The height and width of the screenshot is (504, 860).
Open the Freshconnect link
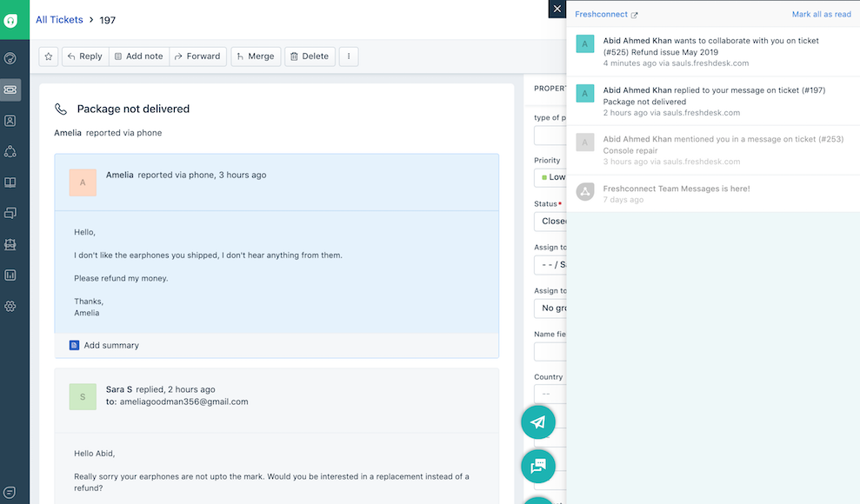601,14
